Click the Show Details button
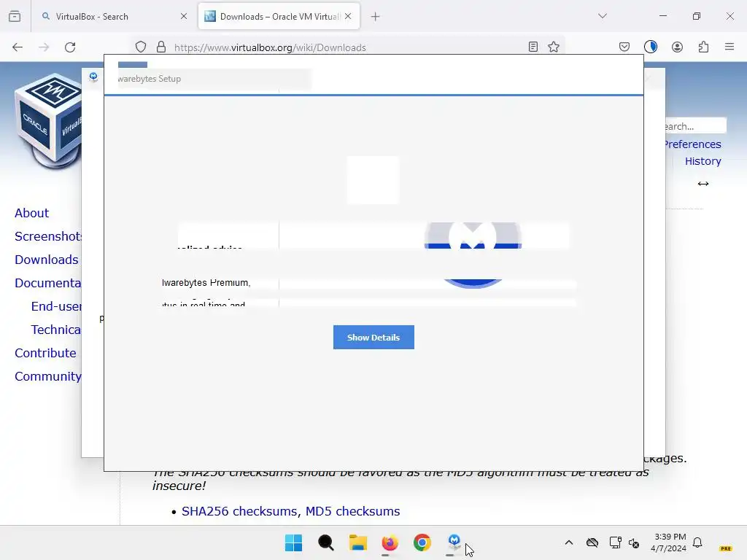The image size is (747, 560). coord(373,337)
